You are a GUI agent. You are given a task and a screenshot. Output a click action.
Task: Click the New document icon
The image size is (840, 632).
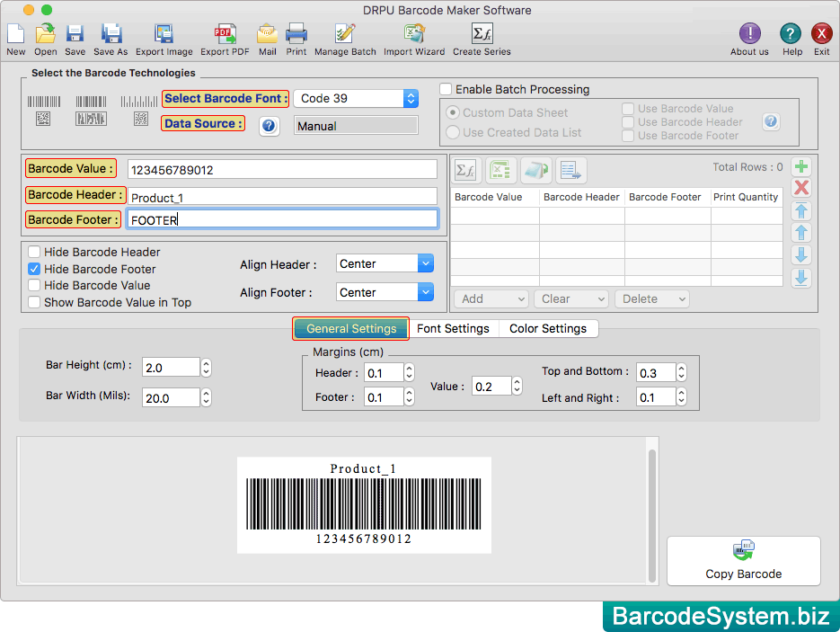coord(16,34)
